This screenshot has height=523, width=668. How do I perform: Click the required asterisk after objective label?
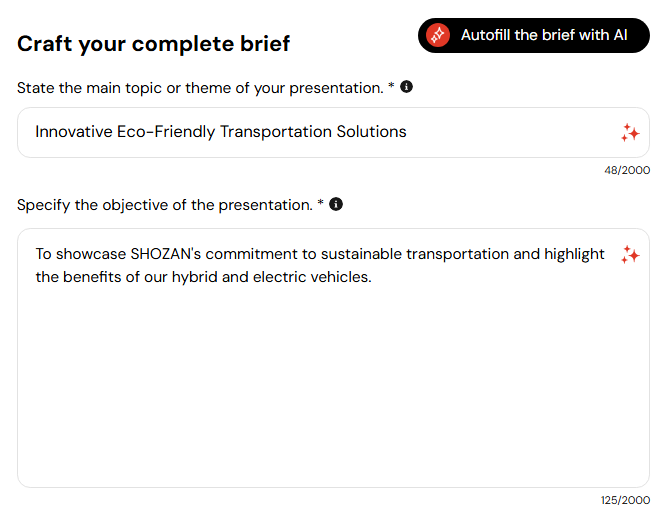tap(321, 204)
